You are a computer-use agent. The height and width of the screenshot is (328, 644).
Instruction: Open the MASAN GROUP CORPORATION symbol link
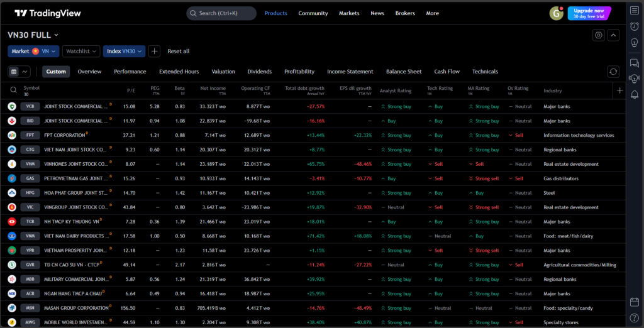point(76,308)
